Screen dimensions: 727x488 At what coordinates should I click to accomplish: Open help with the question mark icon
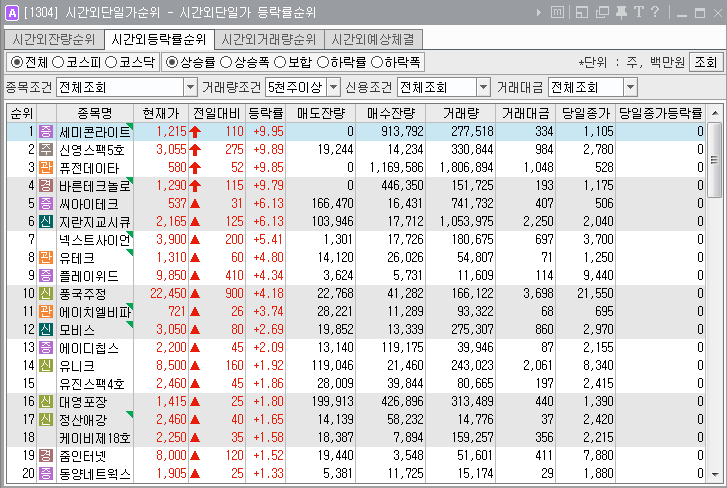click(x=655, y=12)
